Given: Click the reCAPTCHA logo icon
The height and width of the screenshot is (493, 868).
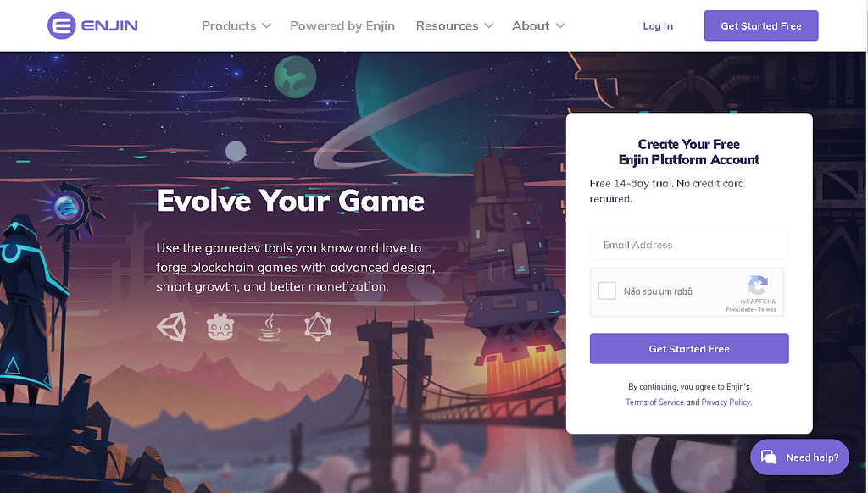Looking at the screenshot, I should click(758, 285).
